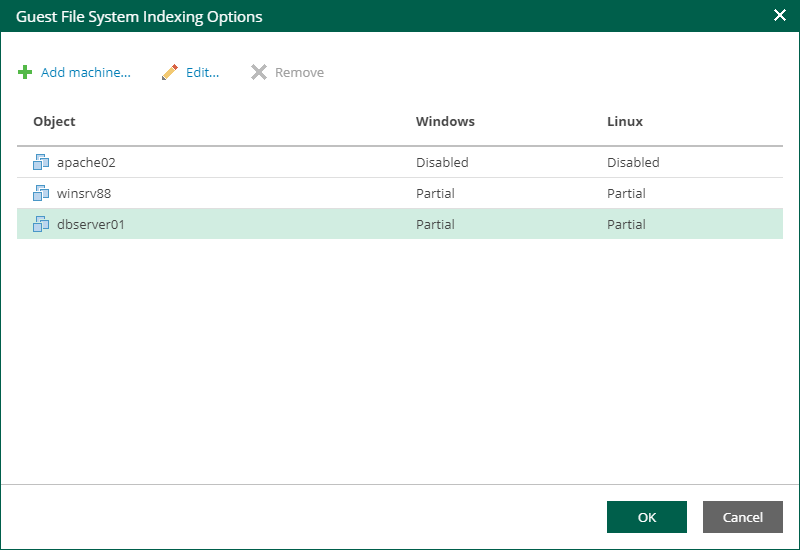Select the winsrv88 row by name
The width and height of the screenshot is (800, 550).
(x=84, y=193)
